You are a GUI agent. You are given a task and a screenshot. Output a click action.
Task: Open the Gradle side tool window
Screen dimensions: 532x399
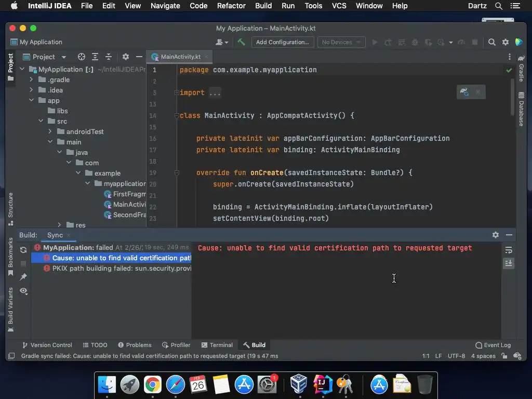point(521,69)
